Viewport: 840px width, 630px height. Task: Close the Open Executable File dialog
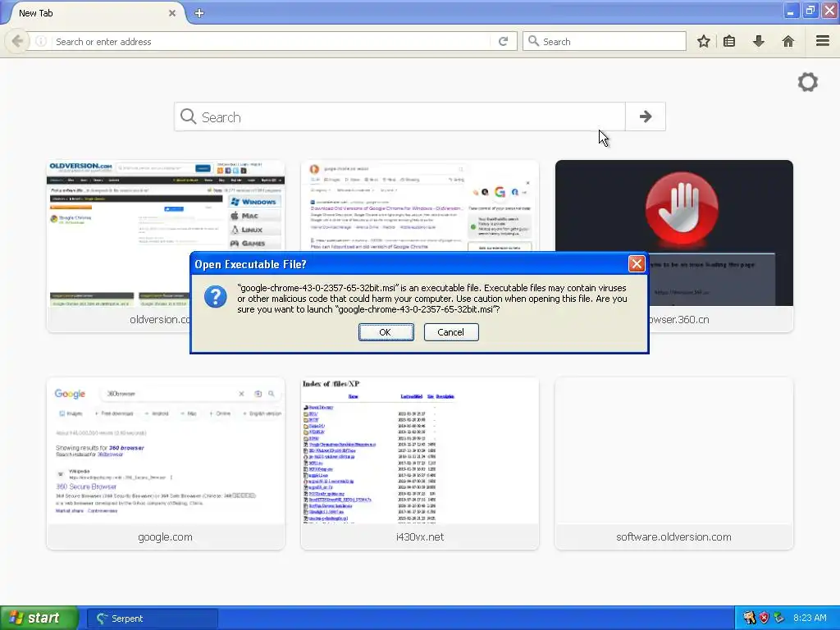click(636, 263)
